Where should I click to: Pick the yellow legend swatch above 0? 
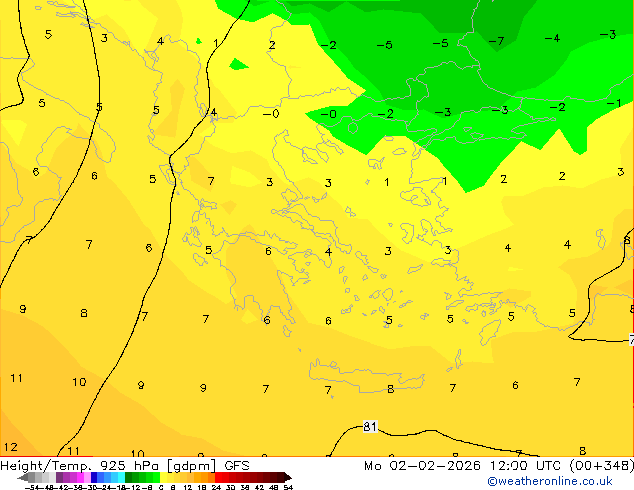coord(163,477)
